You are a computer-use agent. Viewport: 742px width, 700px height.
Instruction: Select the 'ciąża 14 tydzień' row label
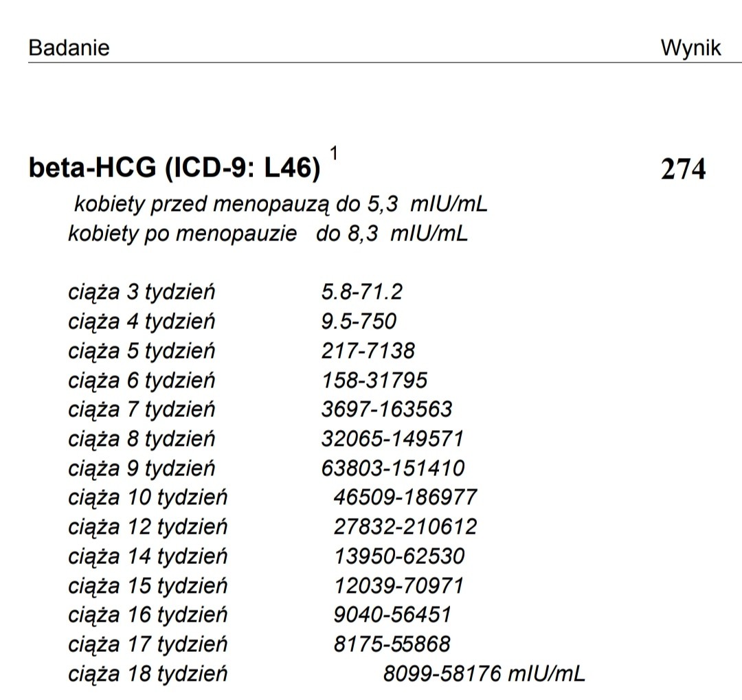[x=148, y=556]
